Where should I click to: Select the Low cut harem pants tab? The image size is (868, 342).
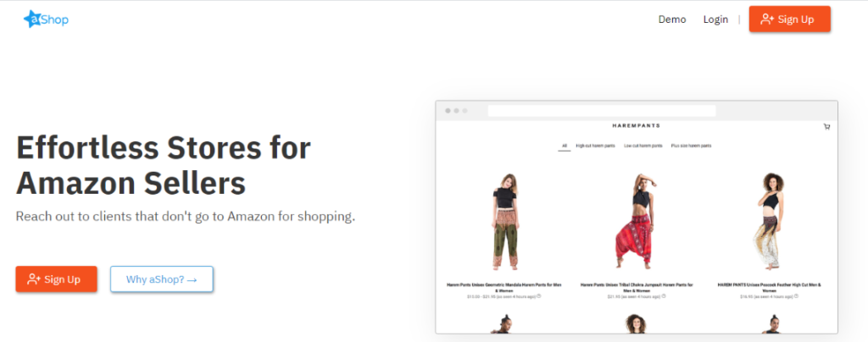click(x=643, y=146)
